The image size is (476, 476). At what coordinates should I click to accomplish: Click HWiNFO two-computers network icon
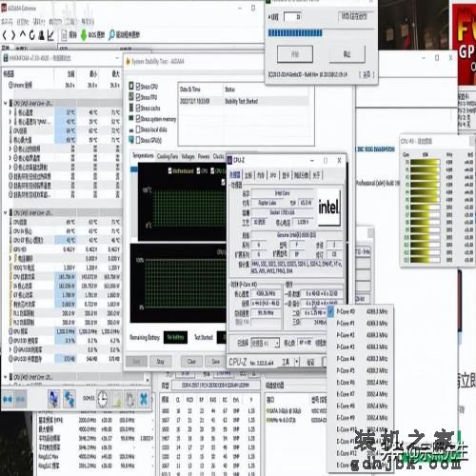(x=69, y=399)
